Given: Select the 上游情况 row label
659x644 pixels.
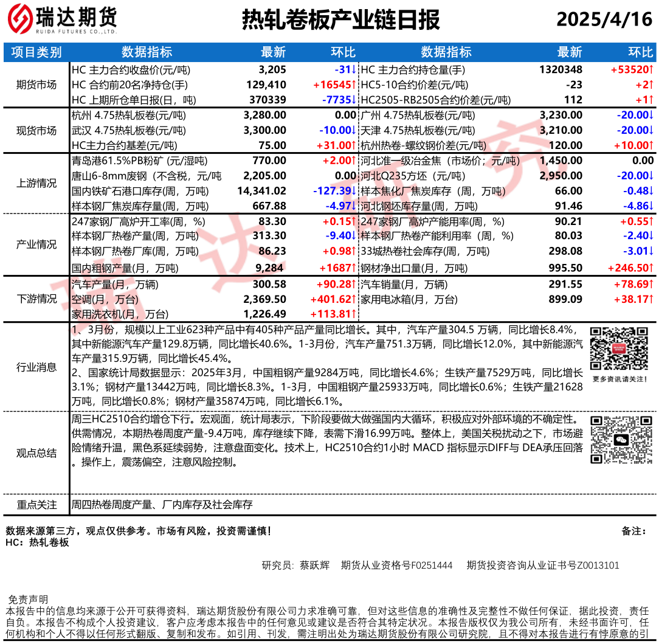Looking at the screenshot, I should tap(36, 184).
